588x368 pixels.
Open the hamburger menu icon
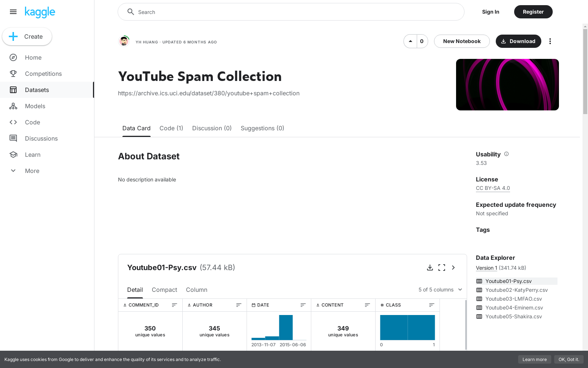13,12
